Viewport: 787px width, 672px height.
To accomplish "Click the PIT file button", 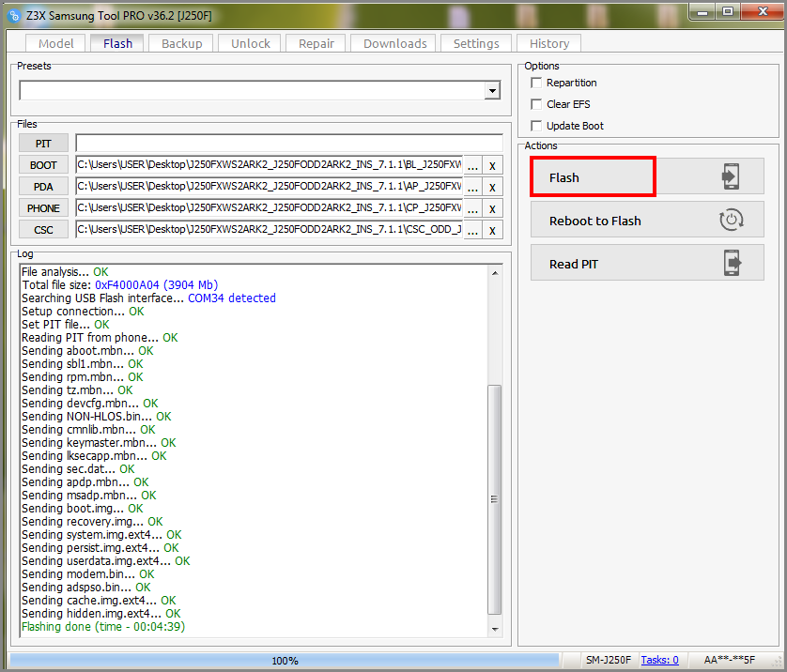I will point(43,144).
